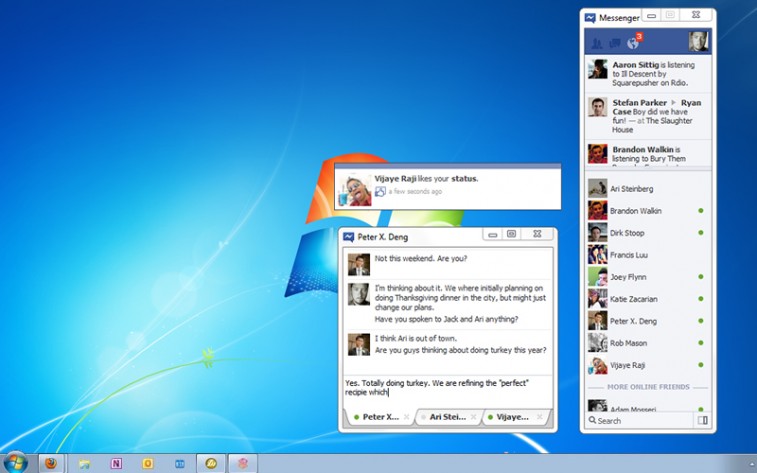Close the Vijaye chat tab

pyautogui.click(x=541, y=417)
